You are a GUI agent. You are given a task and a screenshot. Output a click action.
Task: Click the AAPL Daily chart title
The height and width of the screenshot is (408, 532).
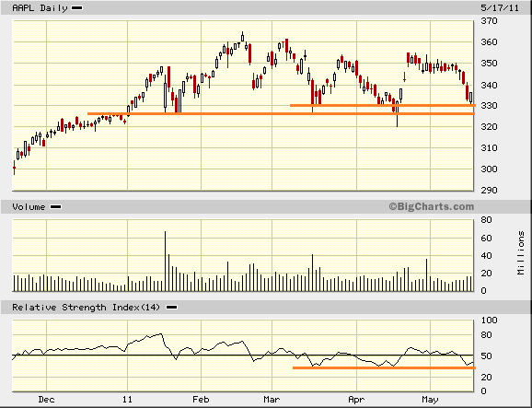(40, 7)
